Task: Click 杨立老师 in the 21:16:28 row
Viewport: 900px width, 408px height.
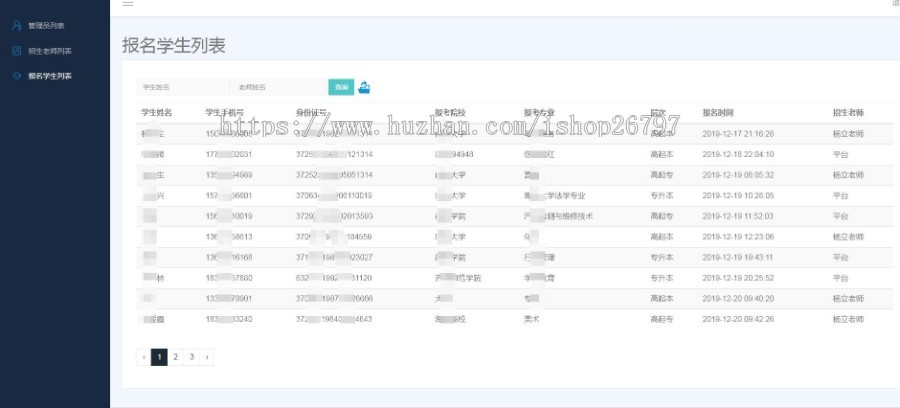Action: tap(848, 134)
